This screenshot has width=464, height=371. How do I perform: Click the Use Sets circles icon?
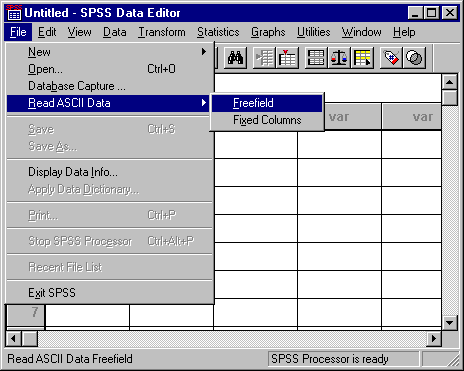tap(414, 58)
